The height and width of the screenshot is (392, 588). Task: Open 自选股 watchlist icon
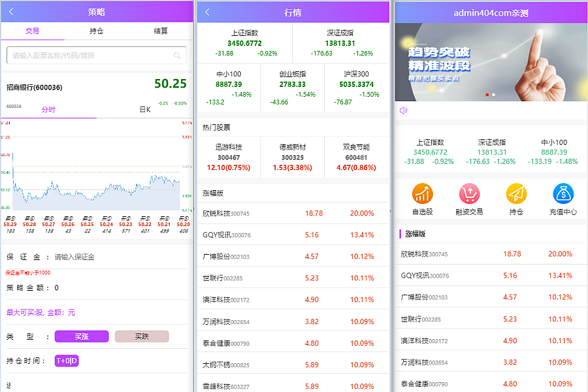423,199
